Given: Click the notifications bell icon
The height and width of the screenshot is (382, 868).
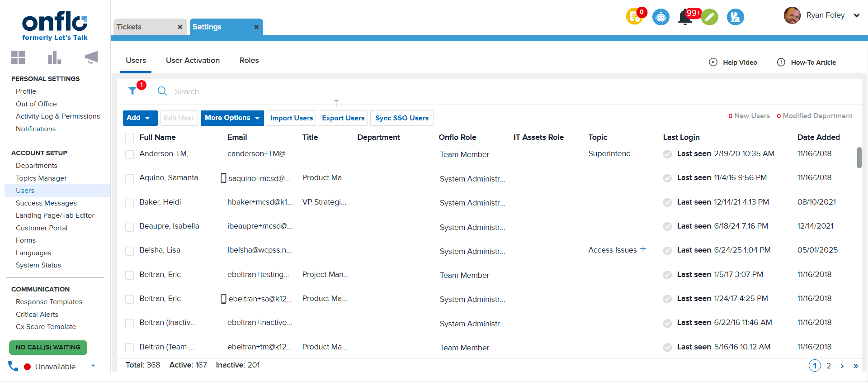Looking at the screenshot, I should (685, 17).
